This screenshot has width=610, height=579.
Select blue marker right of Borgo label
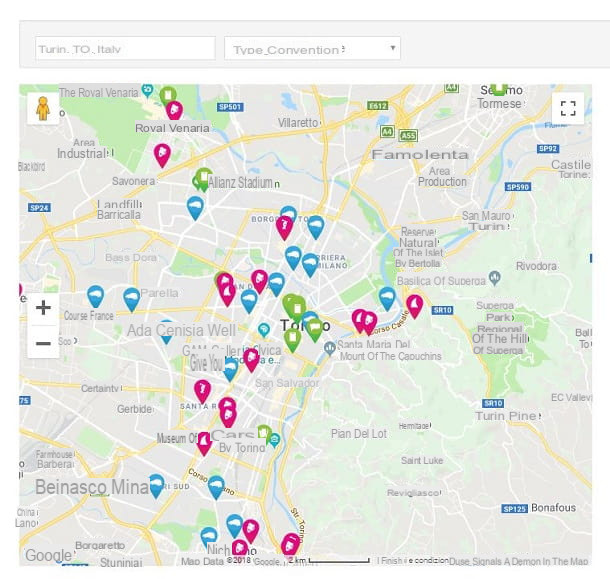[x=316, y=227]
